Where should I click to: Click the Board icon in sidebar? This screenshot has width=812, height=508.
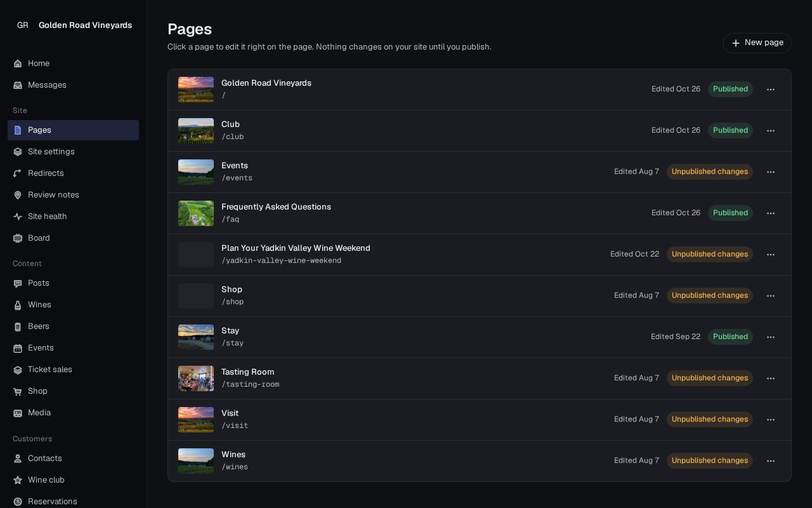[x=18, y=238]
